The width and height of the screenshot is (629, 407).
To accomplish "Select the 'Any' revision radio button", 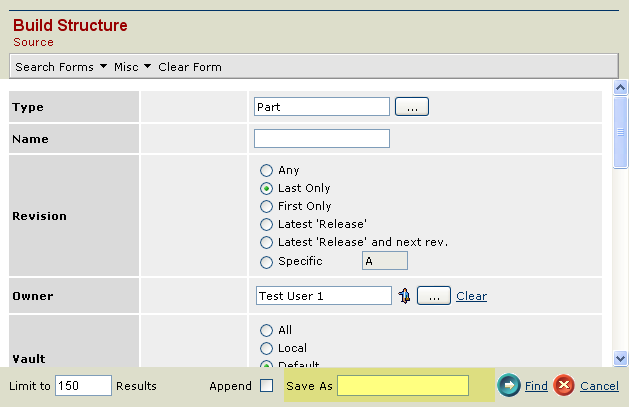I will tap(267, 171).
